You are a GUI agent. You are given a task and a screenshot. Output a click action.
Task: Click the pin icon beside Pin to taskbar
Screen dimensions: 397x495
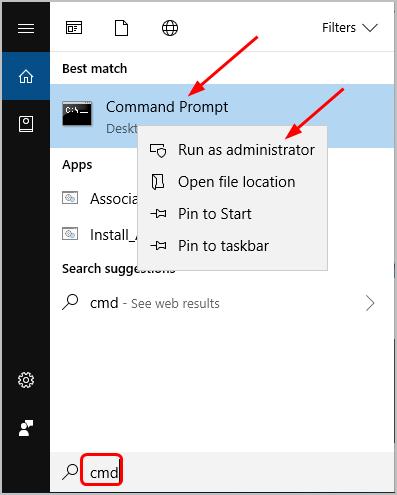tap(158, 246)
